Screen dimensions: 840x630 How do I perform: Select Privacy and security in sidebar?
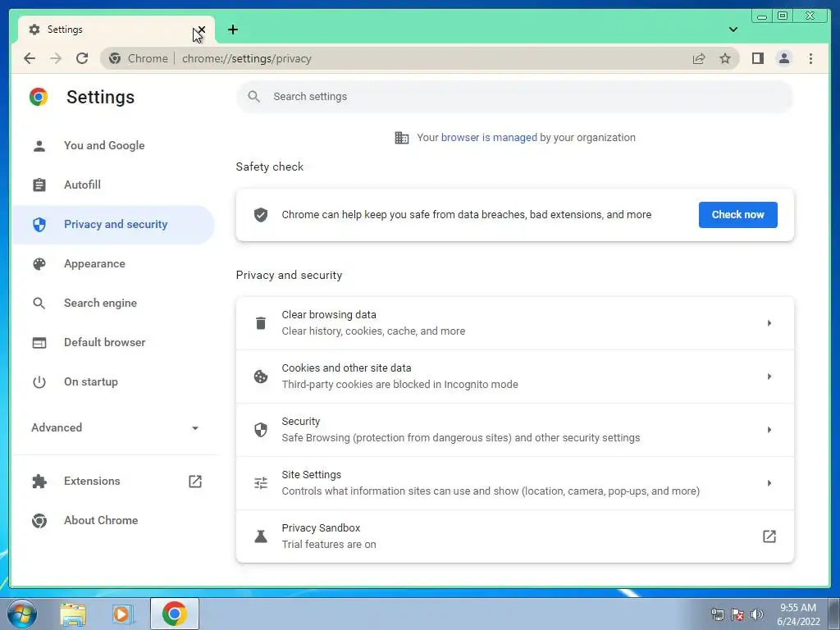point(113,225)
